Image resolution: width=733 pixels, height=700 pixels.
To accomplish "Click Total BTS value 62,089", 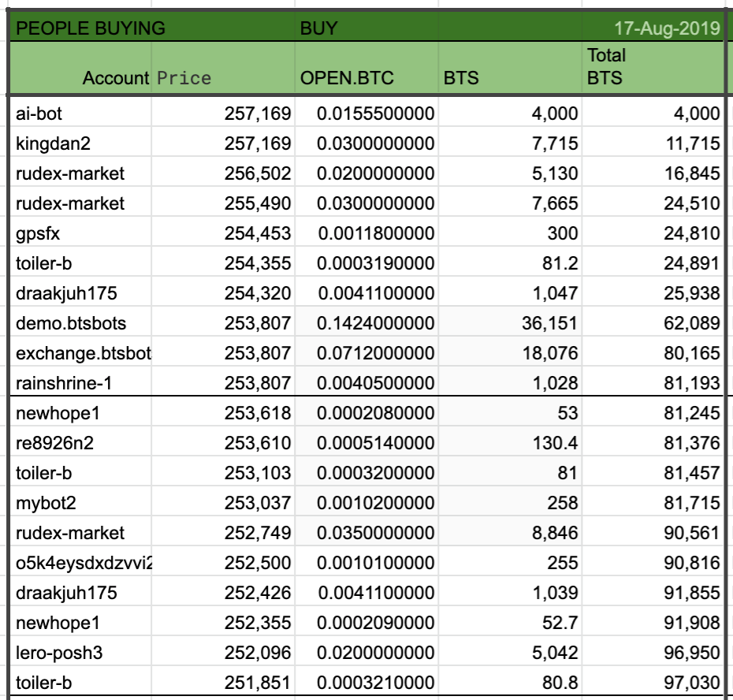I will (x=653, y=322).
